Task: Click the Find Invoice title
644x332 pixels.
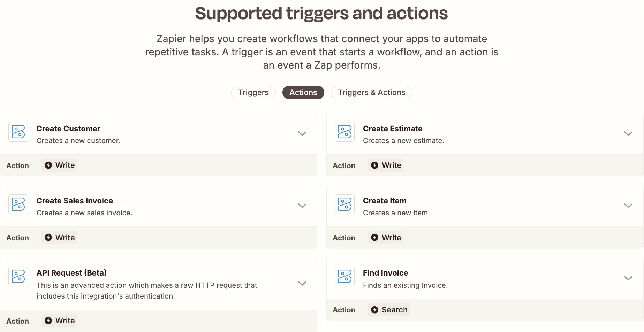Action: tap(385, 273)
